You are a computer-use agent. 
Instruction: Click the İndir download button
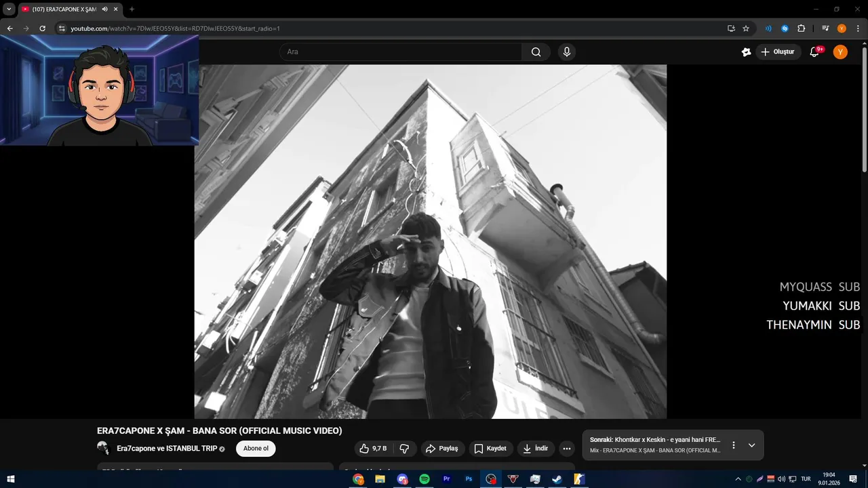pyautogui.click(x=535, y=449)
